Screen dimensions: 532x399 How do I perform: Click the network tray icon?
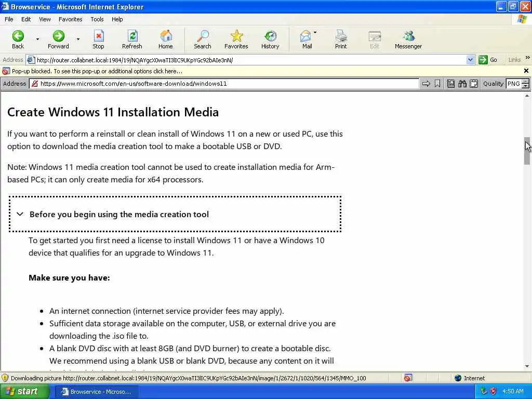(484, 391)
